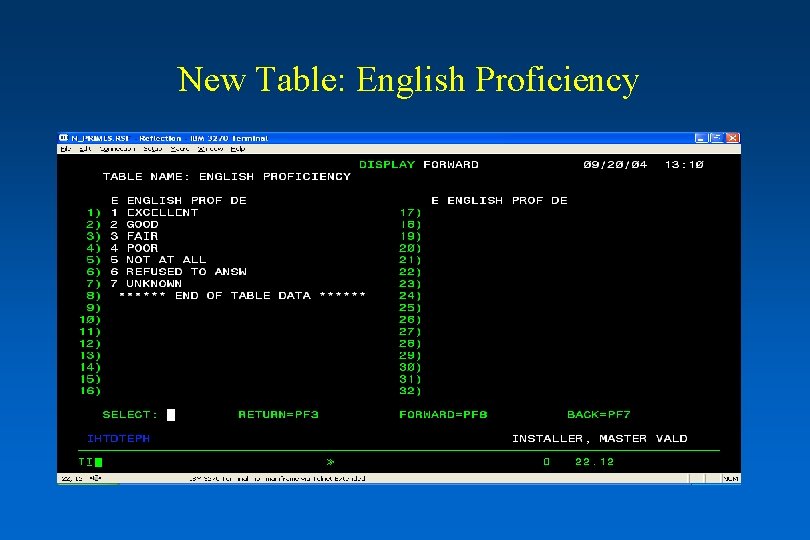810x540 pixels.
Task: Click the RETURN=PF3 function key label
Action: point(278,414)
